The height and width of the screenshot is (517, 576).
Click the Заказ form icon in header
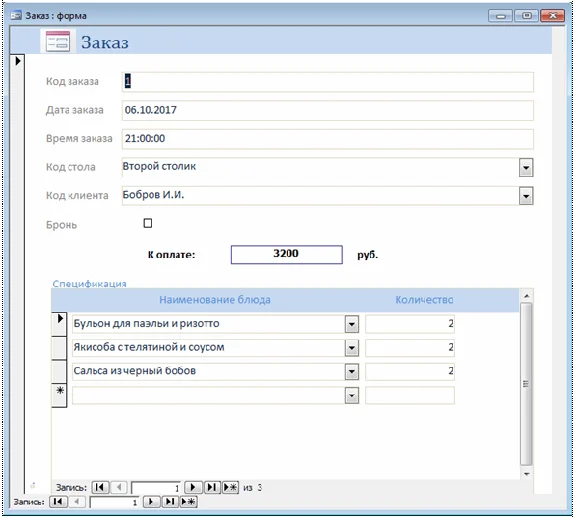point(58,42)
